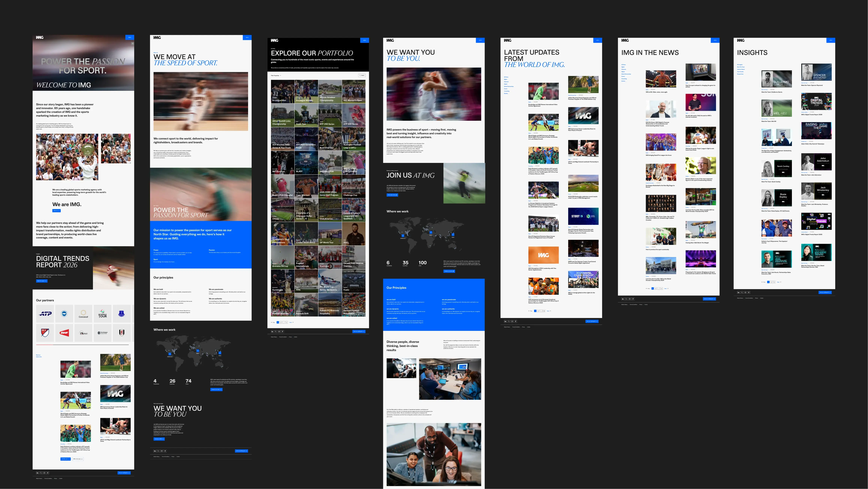
Task: Click X icon in IMG In The News footer
Action: pos(626,299)
